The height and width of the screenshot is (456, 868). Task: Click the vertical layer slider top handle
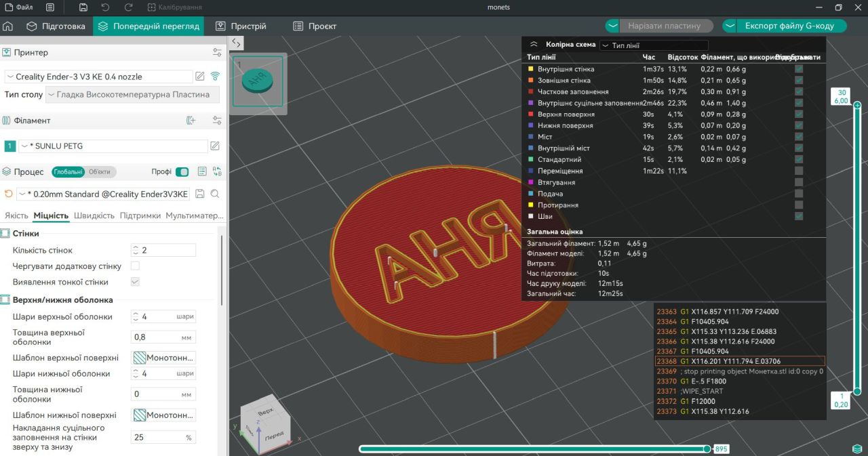[x=857, y=105]
